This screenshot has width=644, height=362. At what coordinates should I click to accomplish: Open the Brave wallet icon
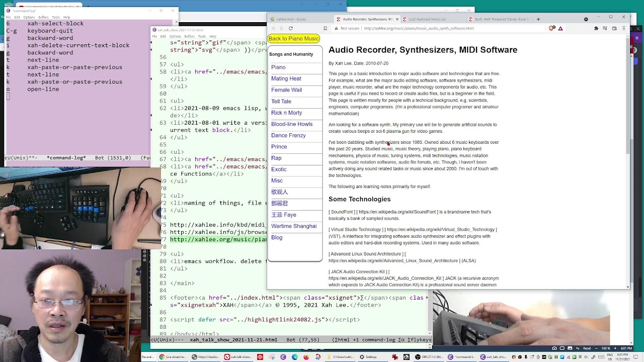(614, 28)
